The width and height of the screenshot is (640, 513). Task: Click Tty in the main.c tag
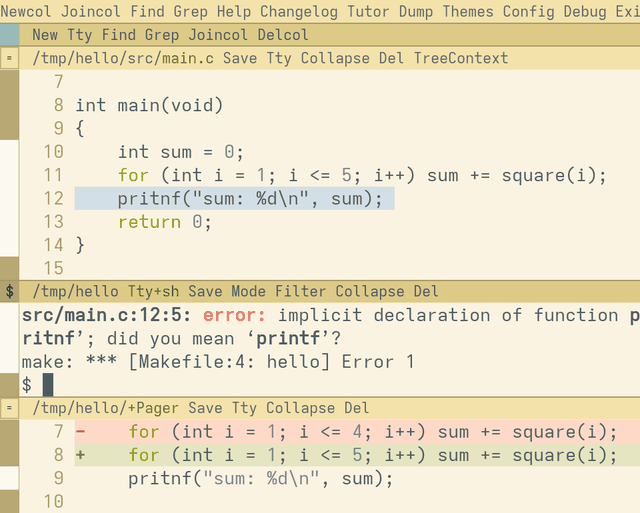pos(279,58)
